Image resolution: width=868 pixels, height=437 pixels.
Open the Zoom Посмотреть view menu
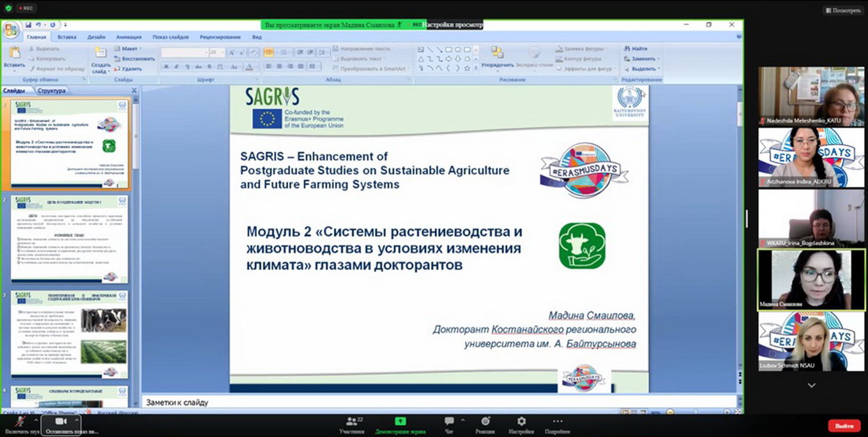pos(843,10)
